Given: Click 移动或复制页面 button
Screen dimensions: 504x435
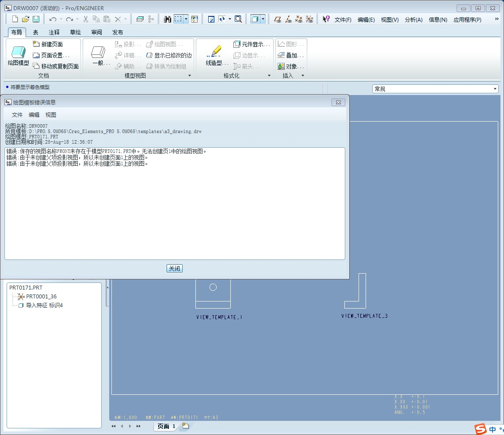Looking at the screenshot, I should [x=56, y=66].
